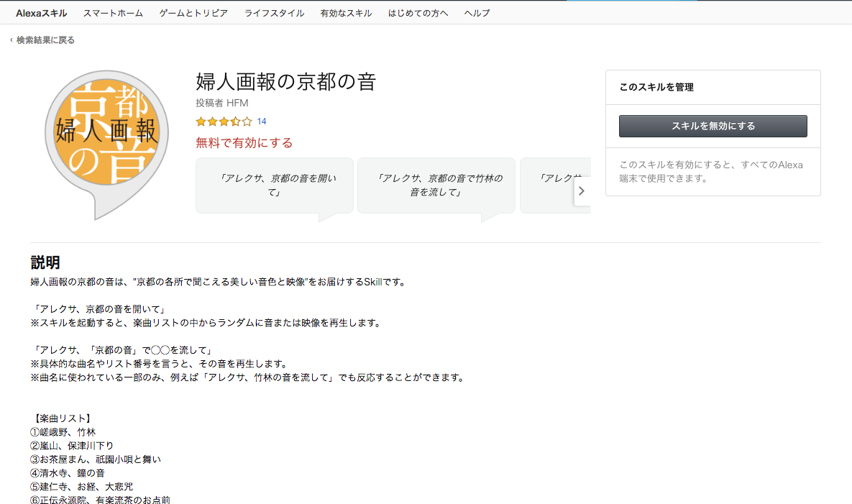View 有効なスキル list
Image resolution: width=852 pixels, height=504 pixels.
346,13
